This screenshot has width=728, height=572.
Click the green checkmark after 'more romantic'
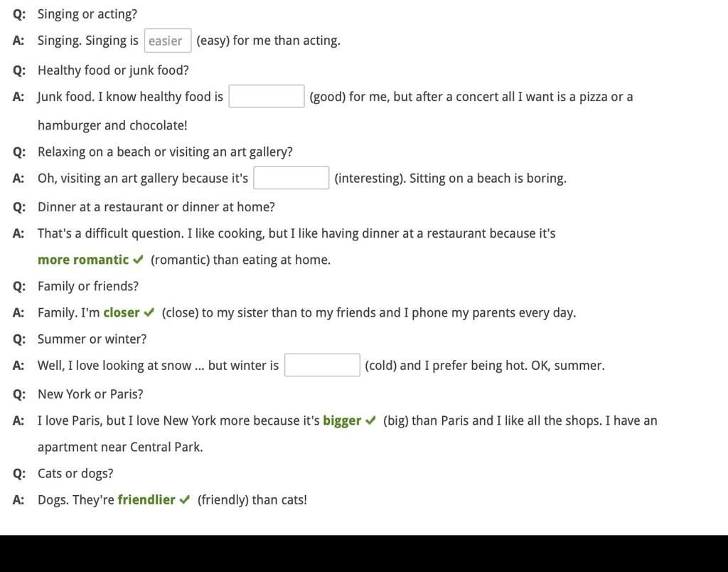point(138,260)
